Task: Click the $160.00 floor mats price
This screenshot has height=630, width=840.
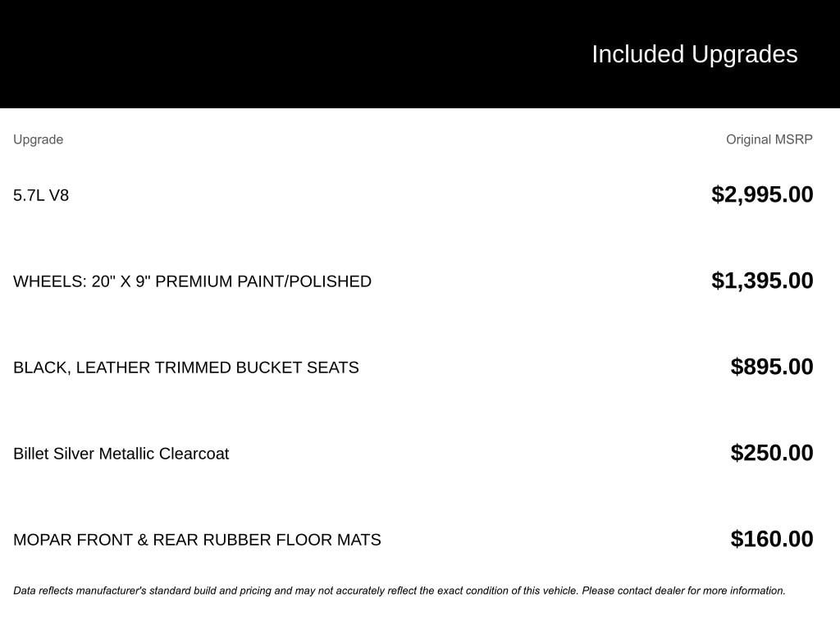Action: point(772,539)
